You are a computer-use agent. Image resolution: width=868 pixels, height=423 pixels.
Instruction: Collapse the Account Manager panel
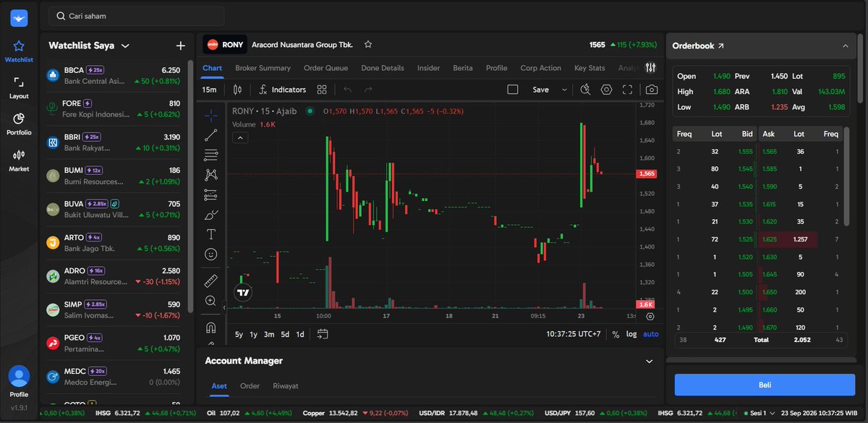[649, 361]
